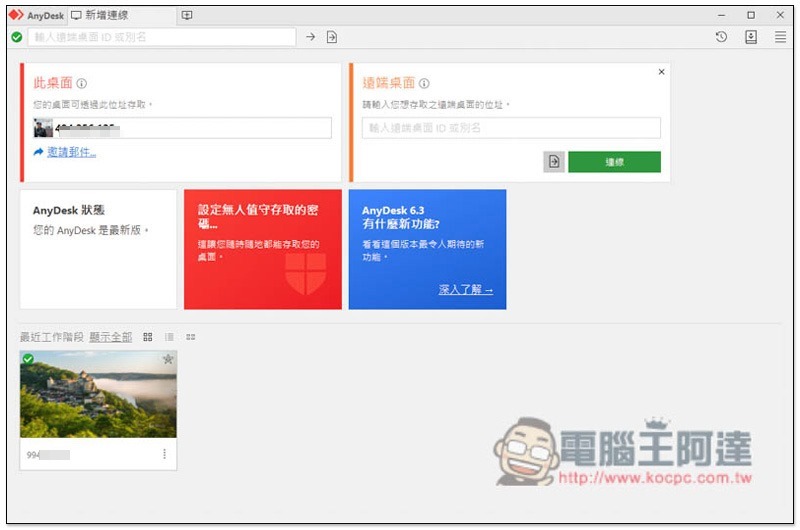Click the 深入了解 link on blue card
This screenshot has width=800, height=530.
[x=465, y=290]
